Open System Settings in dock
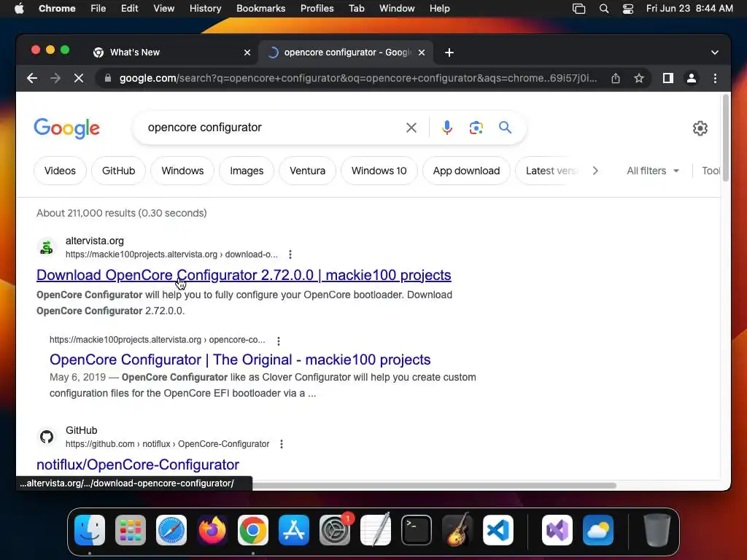 click(x=334, y=530)
